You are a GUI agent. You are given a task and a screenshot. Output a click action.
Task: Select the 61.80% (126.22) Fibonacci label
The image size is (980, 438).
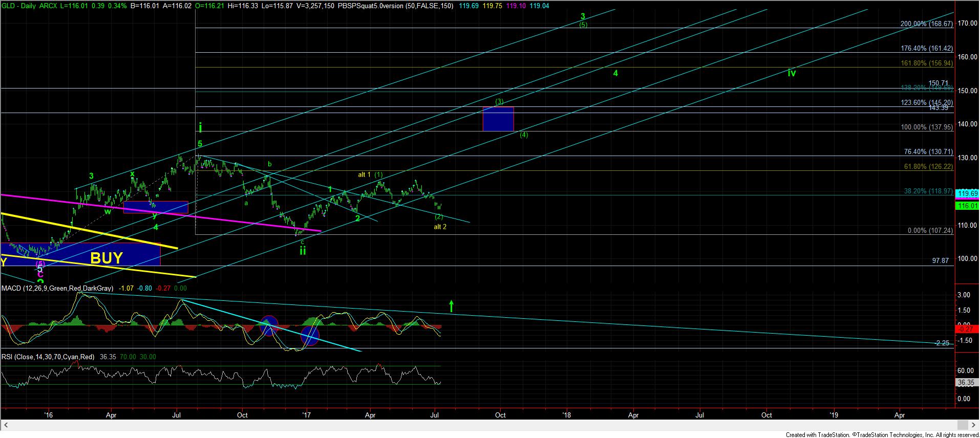[x=929, y=167]
